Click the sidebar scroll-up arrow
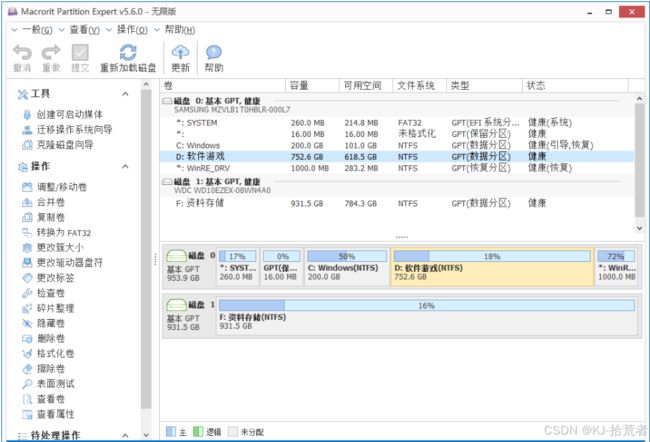The height and width of the screenshot is (442, 650). (x=146, y=84)
